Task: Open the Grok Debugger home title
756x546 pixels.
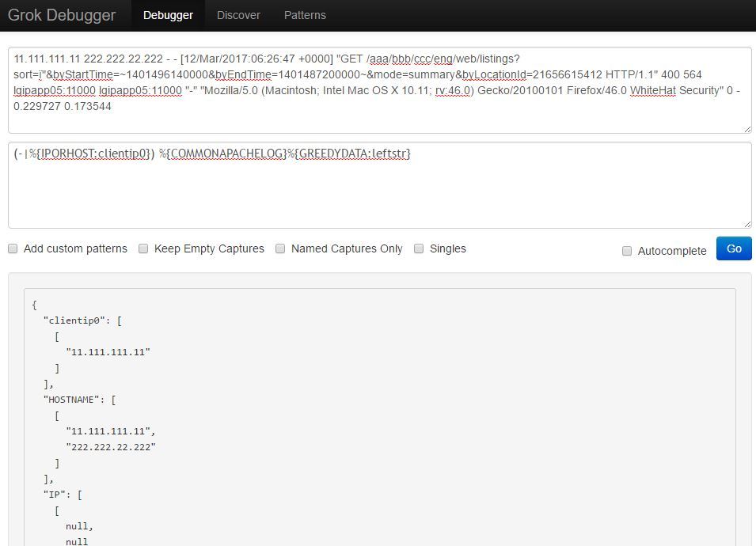Action: [x=62, y=15]
